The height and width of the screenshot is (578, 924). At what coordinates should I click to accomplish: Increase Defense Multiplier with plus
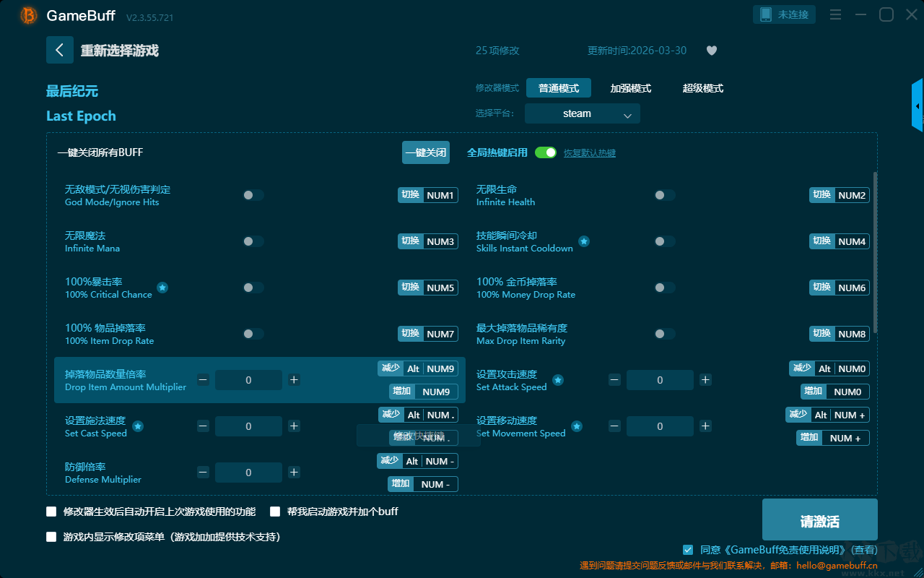click(x=294, y=473)
